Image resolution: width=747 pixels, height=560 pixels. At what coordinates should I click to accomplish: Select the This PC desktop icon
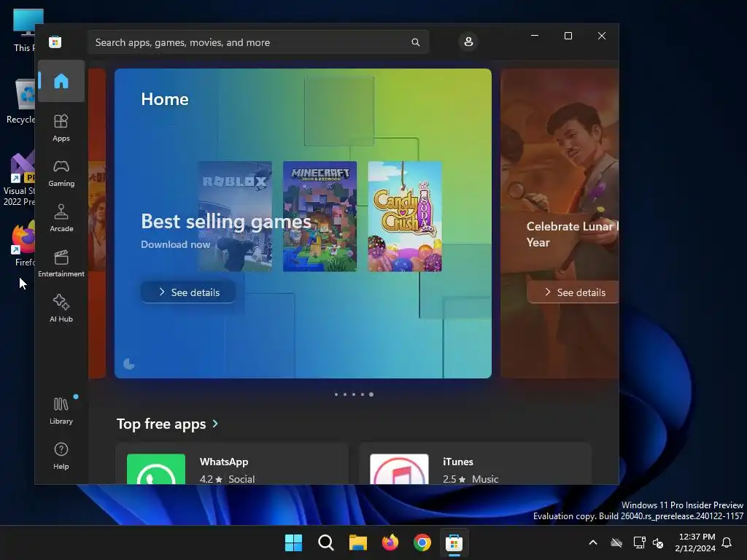(24, 31)
